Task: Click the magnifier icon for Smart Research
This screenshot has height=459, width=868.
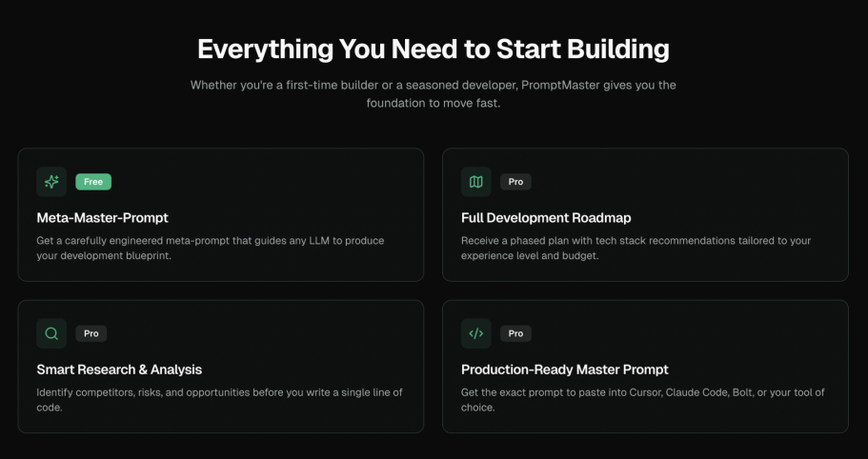Action: tap(51, 333)
